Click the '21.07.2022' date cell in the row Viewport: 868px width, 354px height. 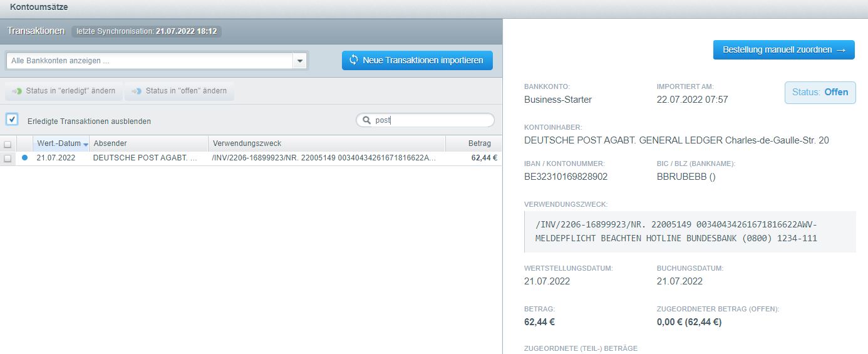[56, 158]
